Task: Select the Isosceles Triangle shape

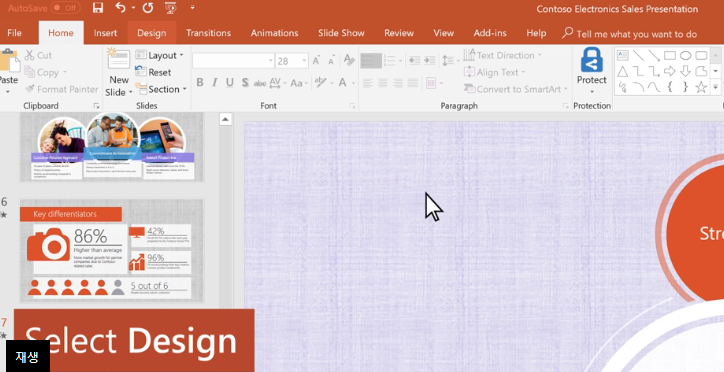Action: click(623, 71)
